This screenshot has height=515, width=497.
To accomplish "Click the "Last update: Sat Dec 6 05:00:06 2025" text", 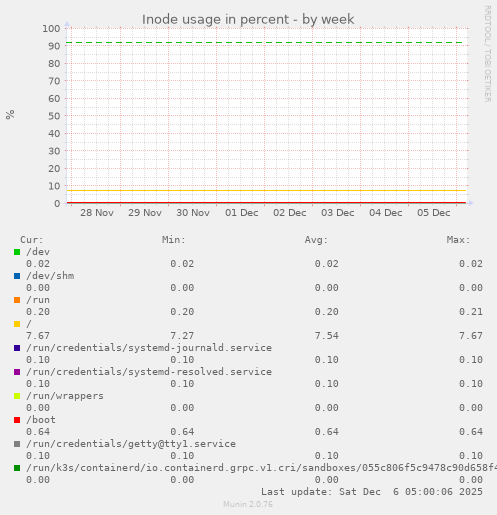I will point(372,492).
